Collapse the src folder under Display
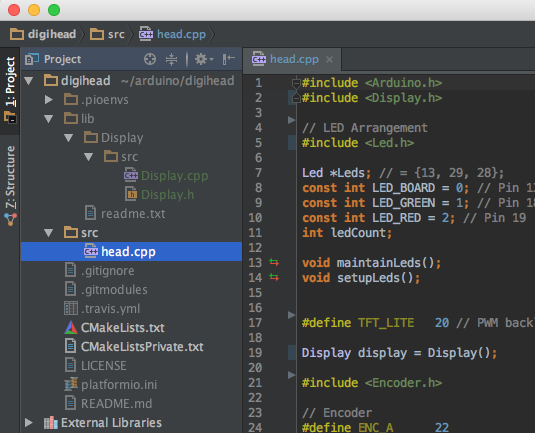This screenshot has width=535, height=433. click(89, 157)
